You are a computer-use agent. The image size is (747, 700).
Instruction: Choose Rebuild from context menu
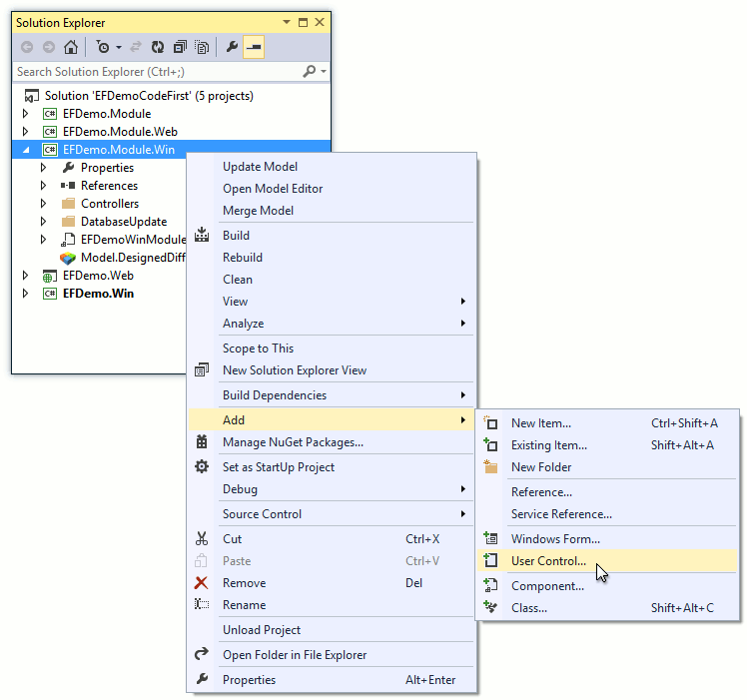coord(243,258)
